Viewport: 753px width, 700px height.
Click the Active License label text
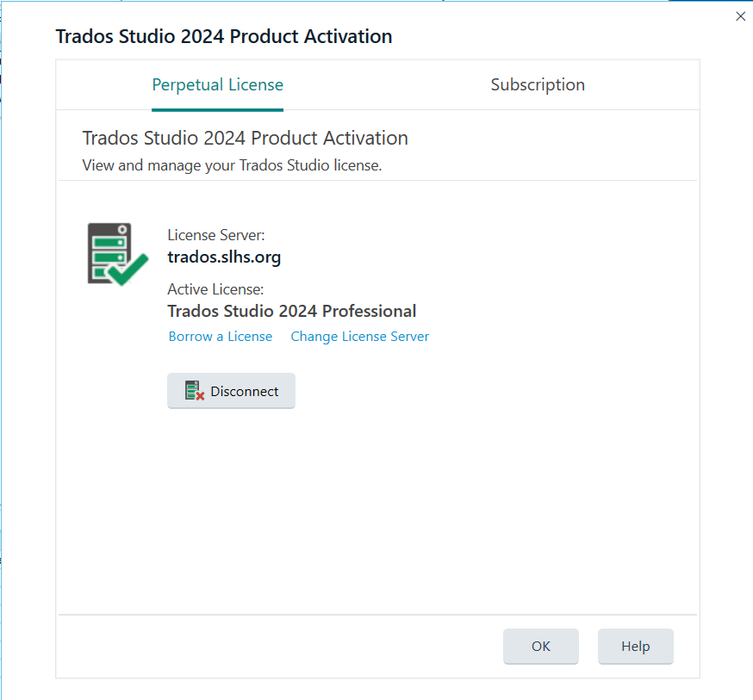(x=215, y=288)
